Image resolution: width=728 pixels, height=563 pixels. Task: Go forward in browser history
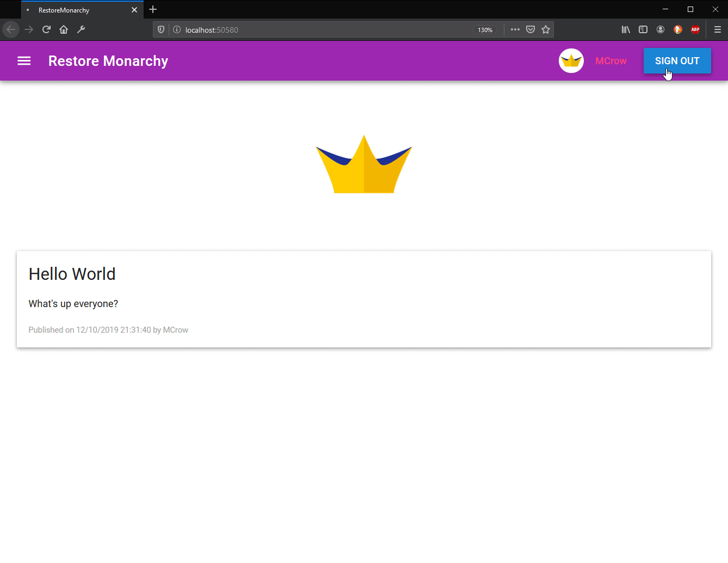pos(29,29)
